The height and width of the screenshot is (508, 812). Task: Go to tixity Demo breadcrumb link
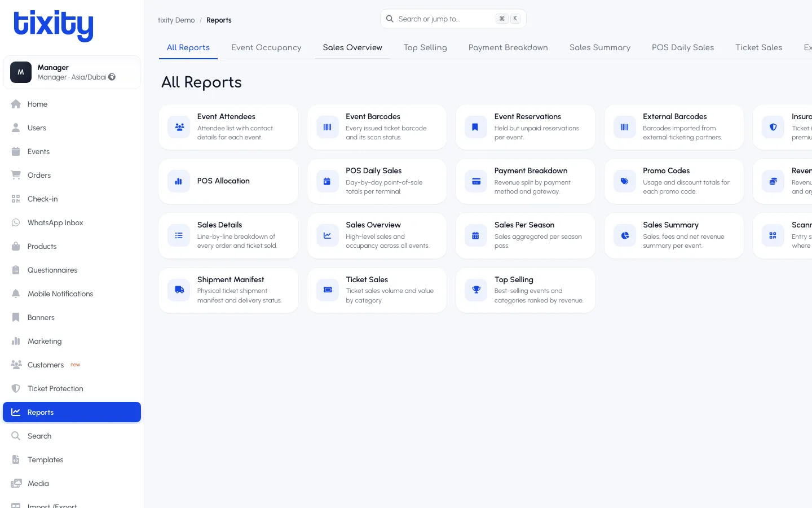point(176,20)
